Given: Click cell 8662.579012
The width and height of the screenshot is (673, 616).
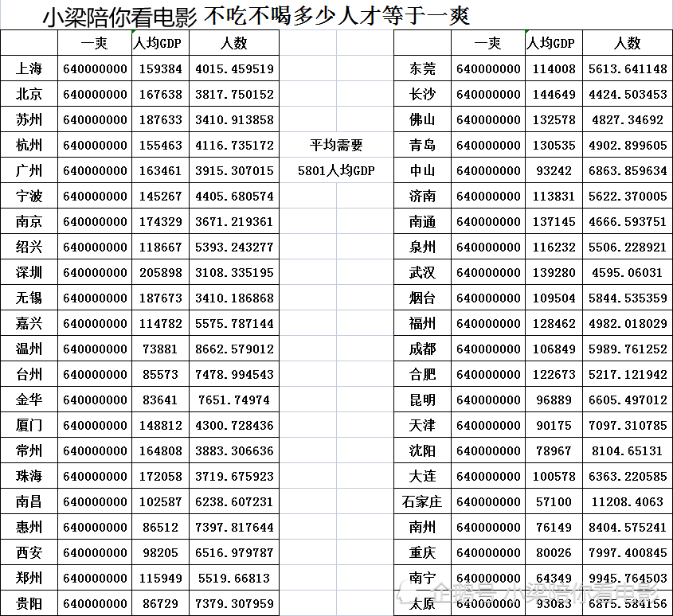Looking at the screenshot, I should coord(234,349).
